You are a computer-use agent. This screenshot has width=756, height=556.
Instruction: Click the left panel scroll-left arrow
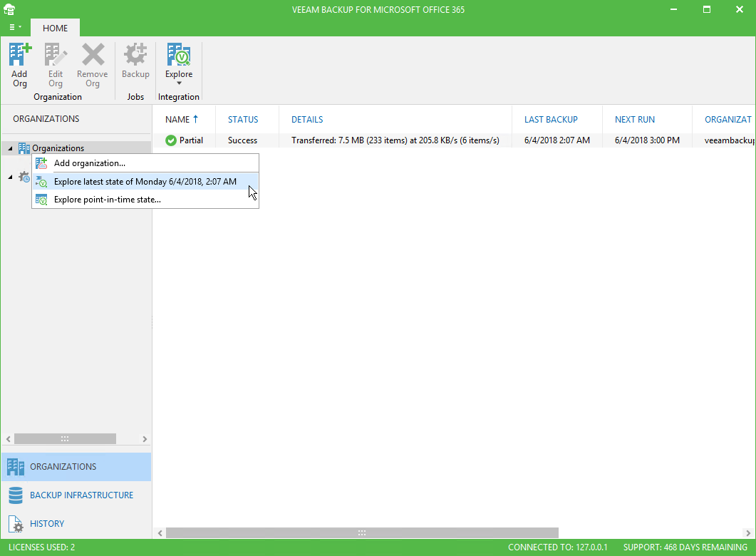coord(9,439)
